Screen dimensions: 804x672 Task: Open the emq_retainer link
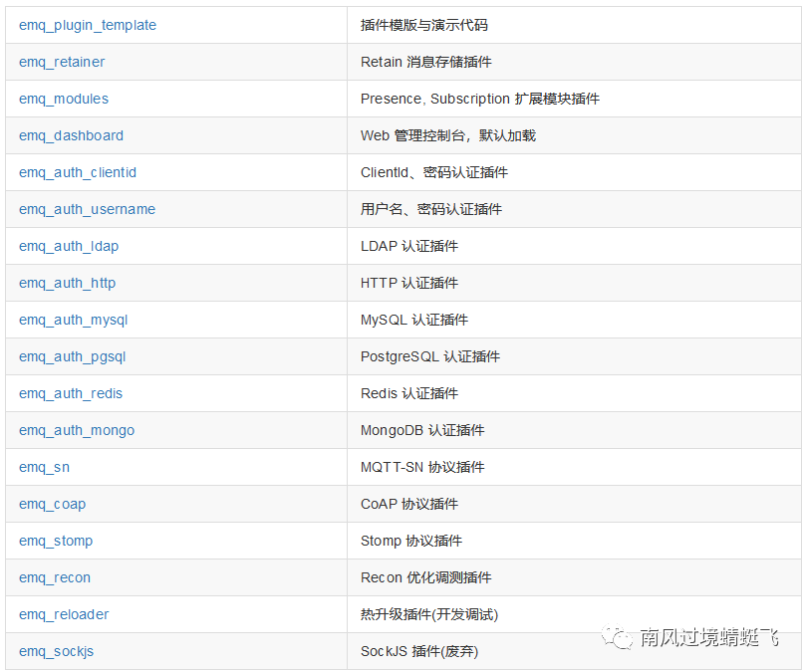(62, 62)
